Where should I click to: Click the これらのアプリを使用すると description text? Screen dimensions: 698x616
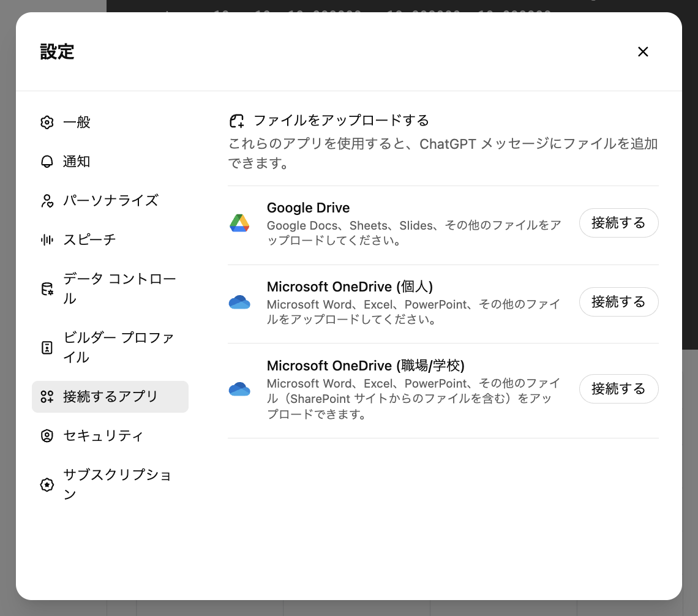443,153
